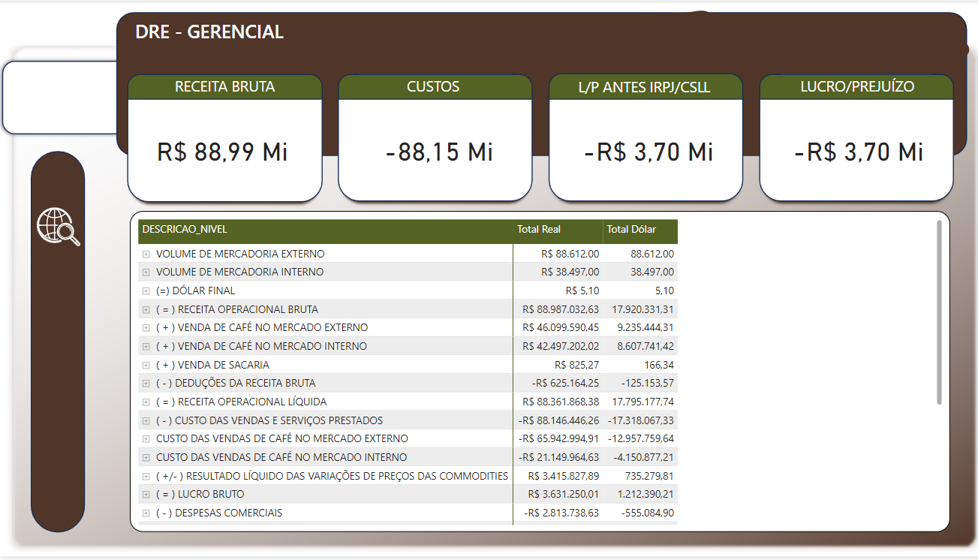This screenshot has height=560, width=978.
Task: Select the RECEITA BRUTA card value
Action: (x=223, y=152)
